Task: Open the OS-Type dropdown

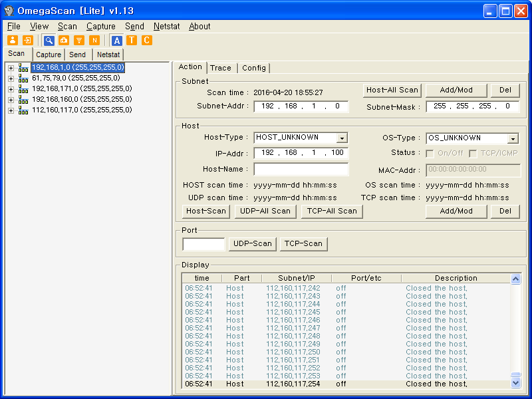Action: pos(513,139)
